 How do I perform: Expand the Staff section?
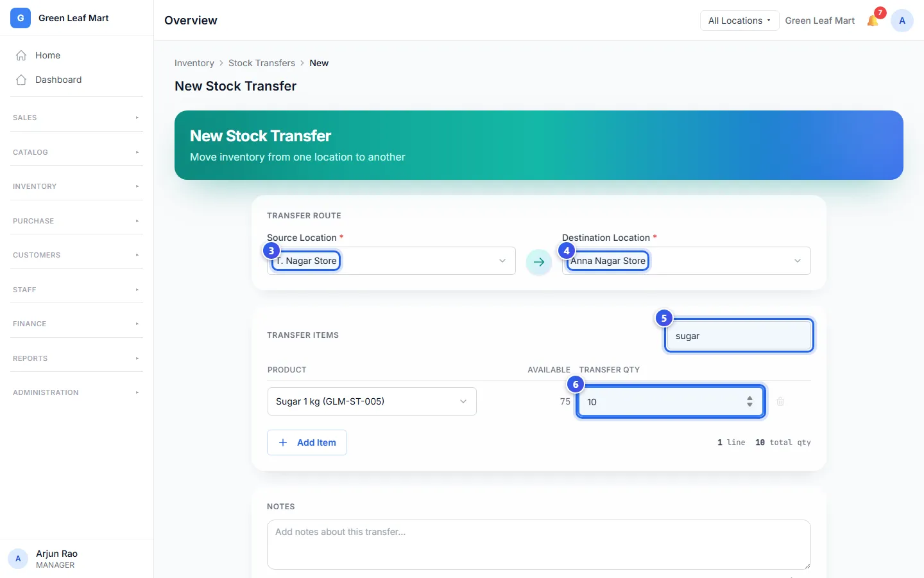[77, 290]
